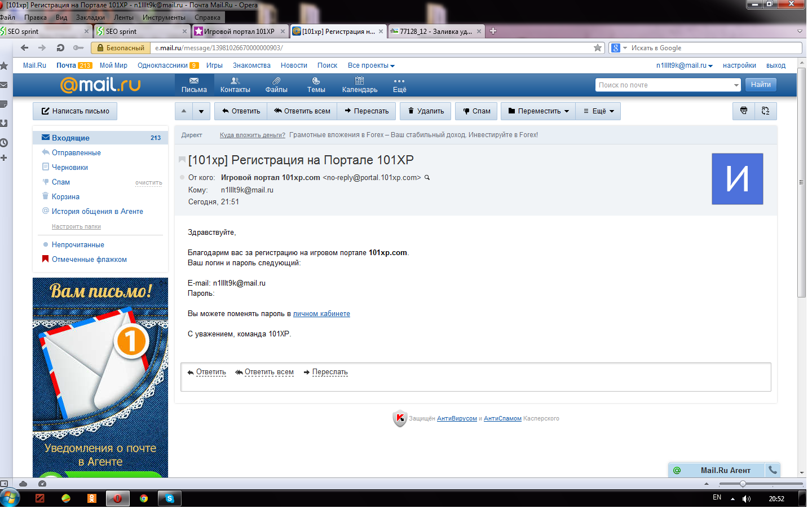Viewport: 812px width, 508px height.
Task: Open the Закладки menu
Action: 90,17
